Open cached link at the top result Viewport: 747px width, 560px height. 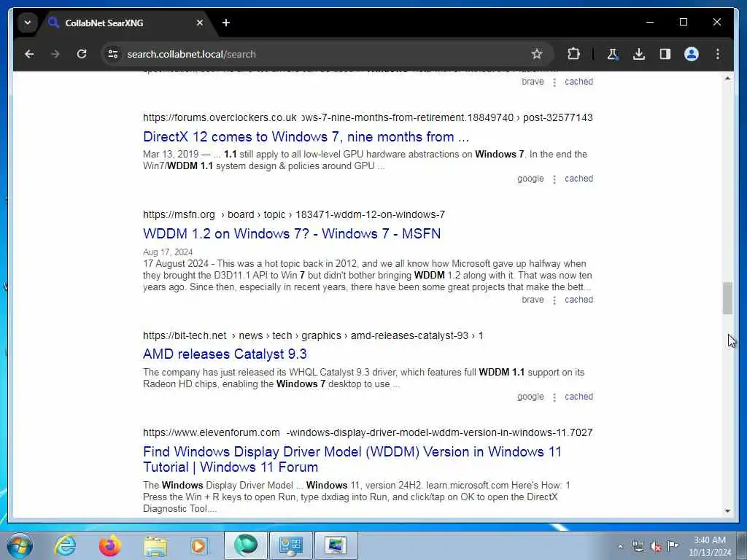pyautogui.click(x=578, y=82)
